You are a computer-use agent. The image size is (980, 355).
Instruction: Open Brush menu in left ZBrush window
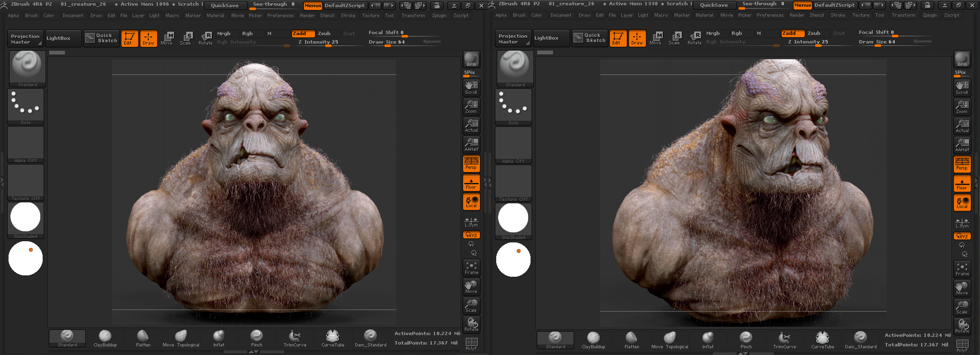(31, 16)
